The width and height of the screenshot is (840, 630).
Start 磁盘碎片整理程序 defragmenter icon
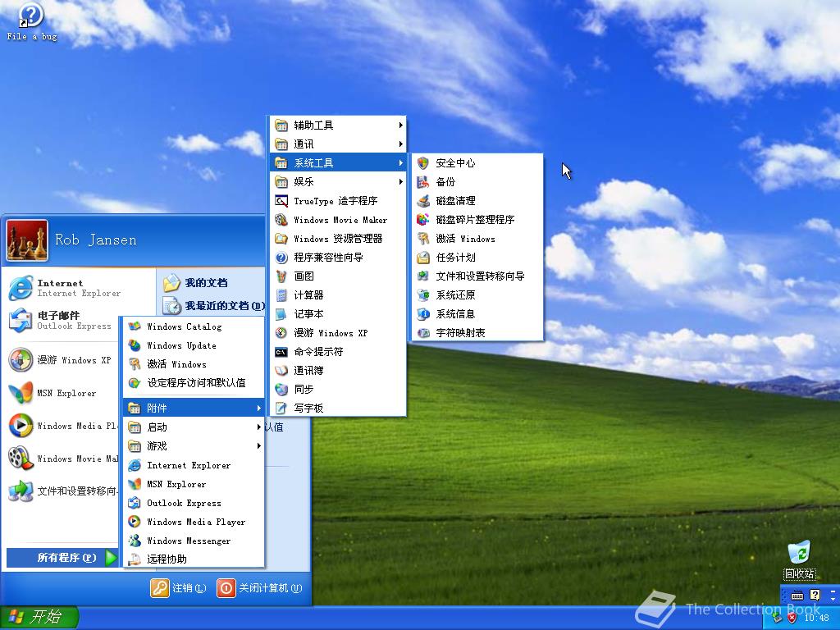(422, 220)
